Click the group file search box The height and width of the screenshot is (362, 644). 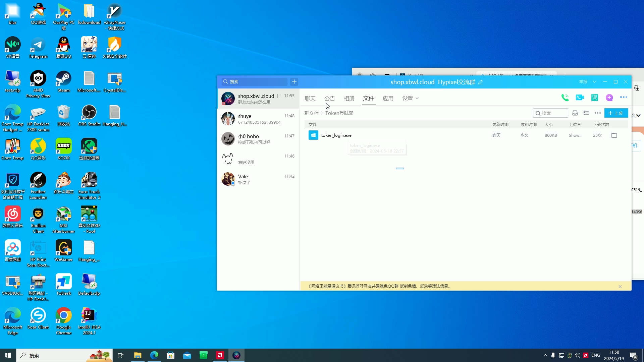[x=550, y=113]
